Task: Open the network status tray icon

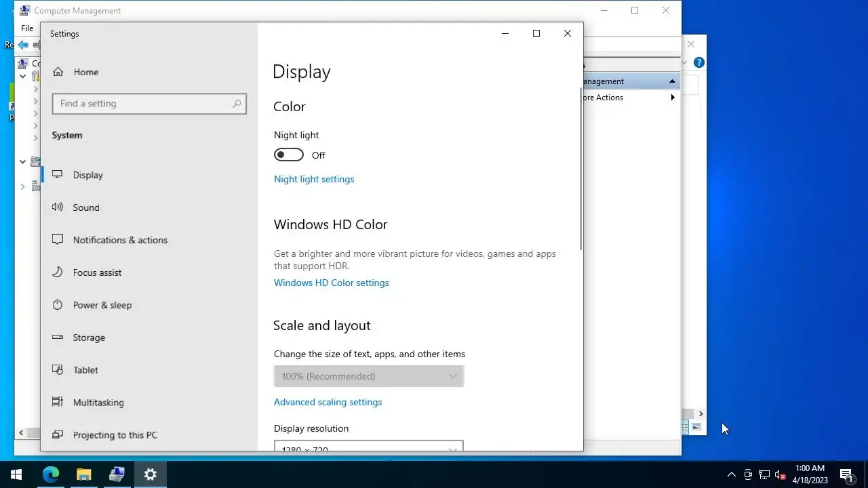Action: (764, 474)
